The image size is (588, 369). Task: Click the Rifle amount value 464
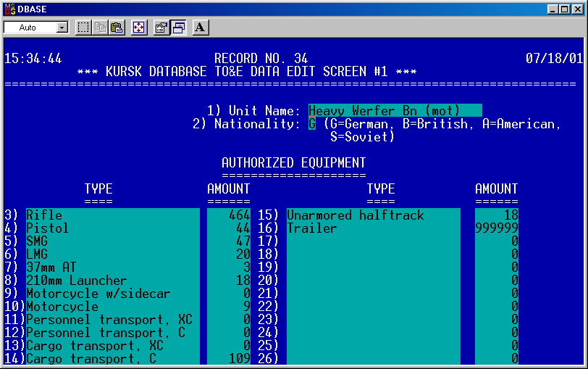tap(228, 215)
